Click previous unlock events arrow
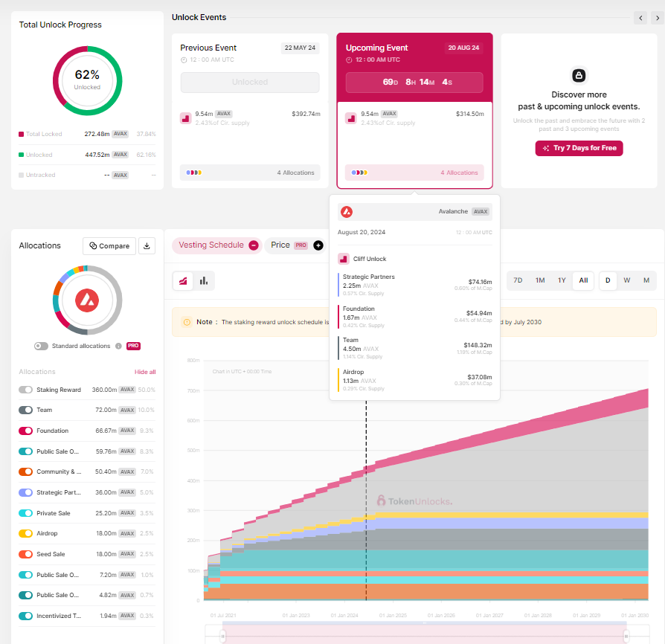Image resolution: width=665 pixels, height=644 pixels. pos(640,18)
